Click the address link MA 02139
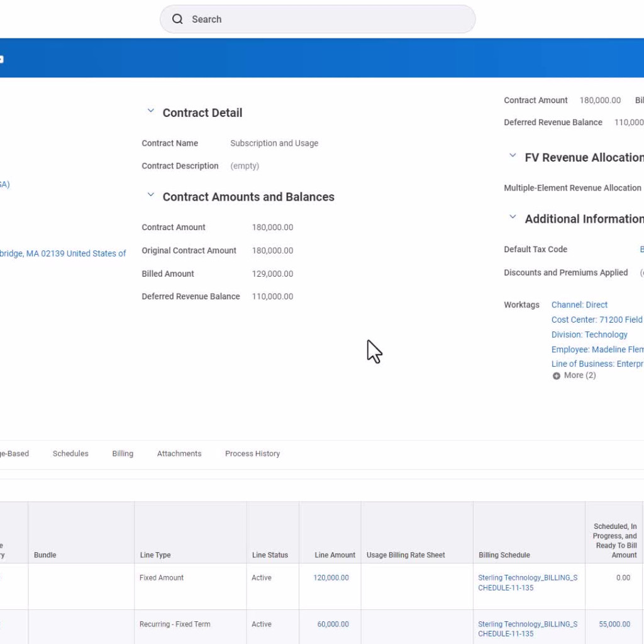644x644 pixels. tap(63, 253)
